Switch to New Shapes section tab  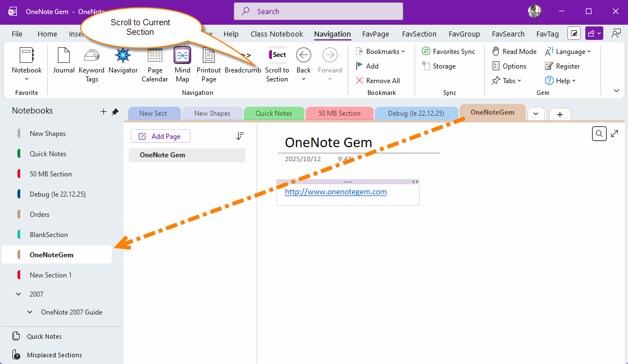(212, 113)
